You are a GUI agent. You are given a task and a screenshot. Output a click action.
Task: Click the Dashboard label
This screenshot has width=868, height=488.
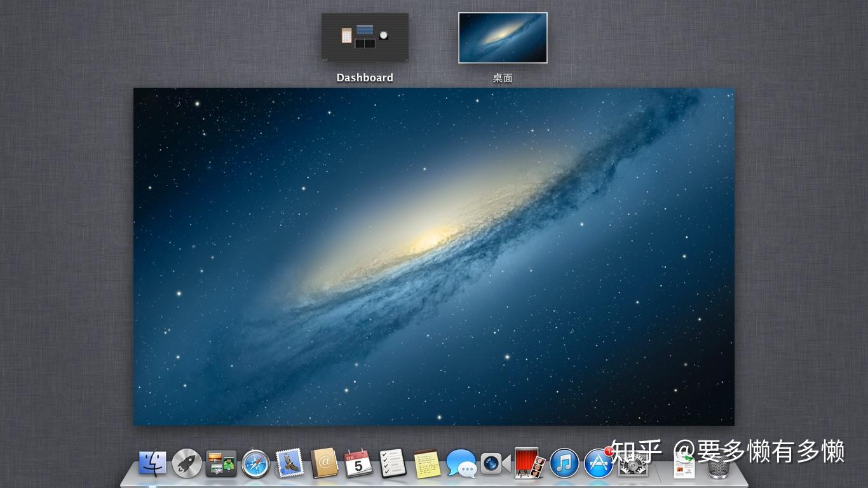point(365,78)
